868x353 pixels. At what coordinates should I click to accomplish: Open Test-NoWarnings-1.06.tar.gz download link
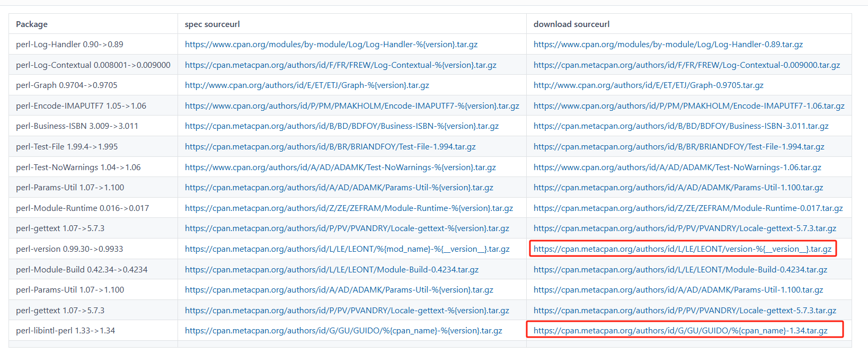677,167
